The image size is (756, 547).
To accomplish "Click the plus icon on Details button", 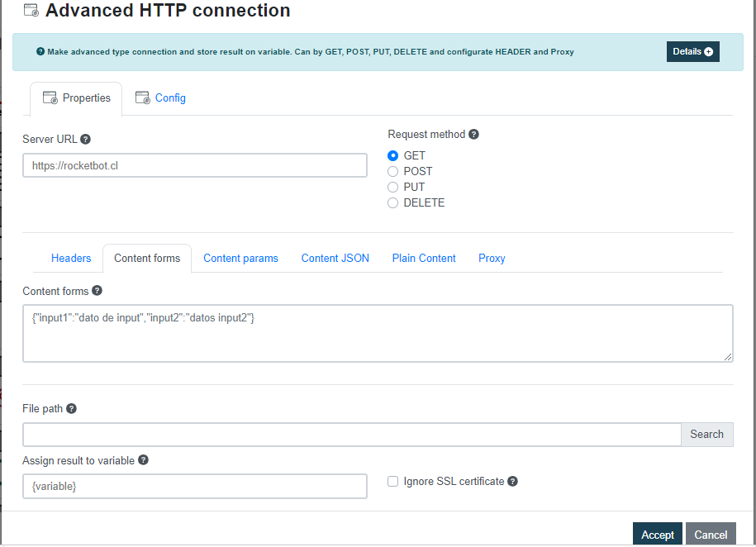I will tap(710, 51).
